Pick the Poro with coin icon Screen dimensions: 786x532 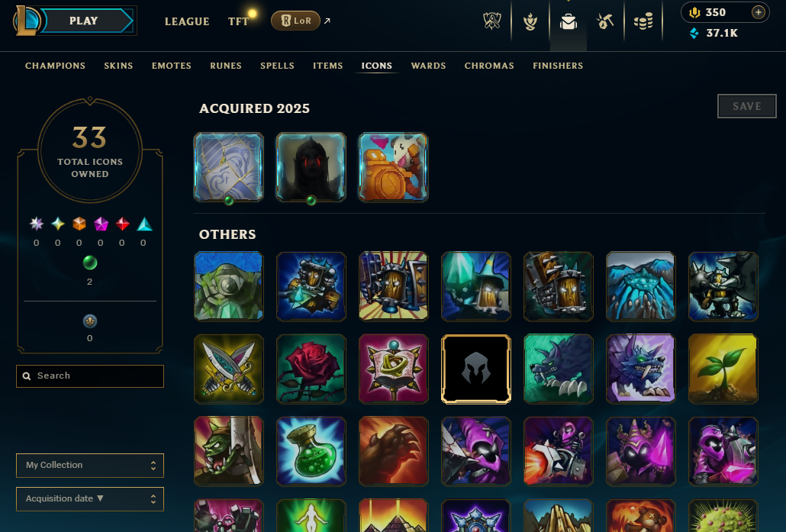coord(394,167)
